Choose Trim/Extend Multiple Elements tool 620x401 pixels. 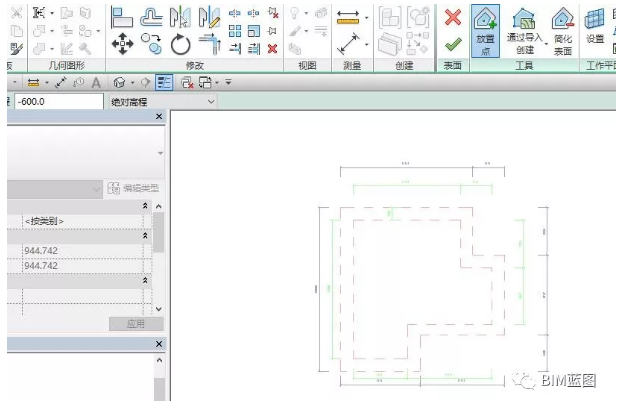point(254,49)
